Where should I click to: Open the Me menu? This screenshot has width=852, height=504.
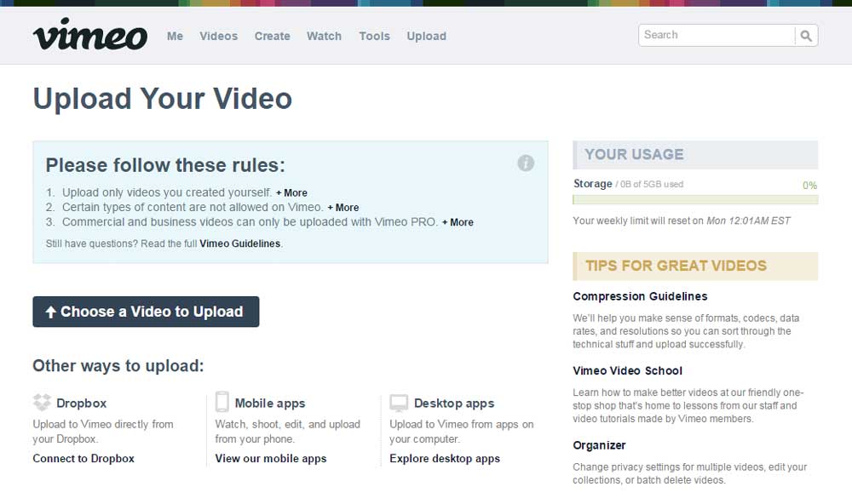[175, 36]
